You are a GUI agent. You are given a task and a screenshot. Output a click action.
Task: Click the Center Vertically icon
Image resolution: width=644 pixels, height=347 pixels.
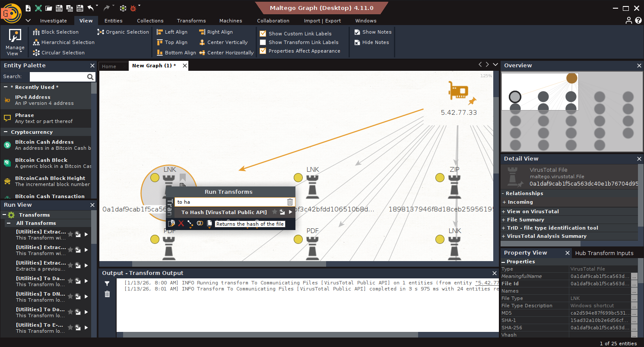pyautogui.click(x=202, y=42)
